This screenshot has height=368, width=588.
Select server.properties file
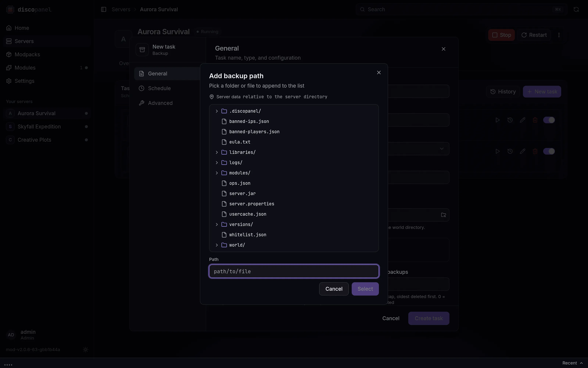coord(294,204)
